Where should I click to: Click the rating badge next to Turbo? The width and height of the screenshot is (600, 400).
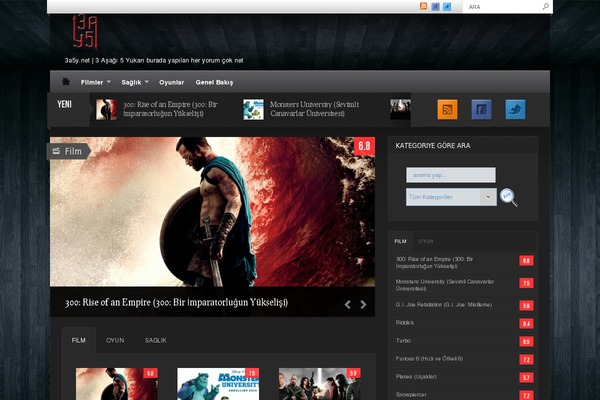527,341
